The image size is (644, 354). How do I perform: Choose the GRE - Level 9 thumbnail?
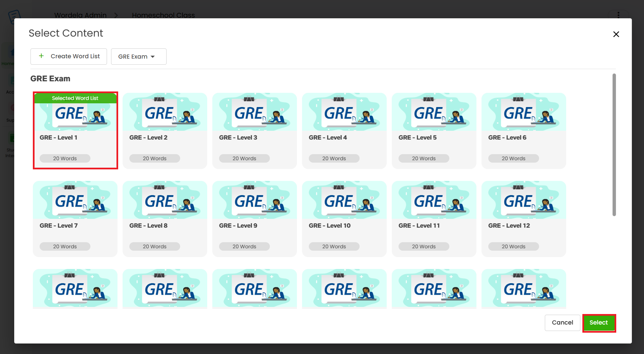[255, 200]
